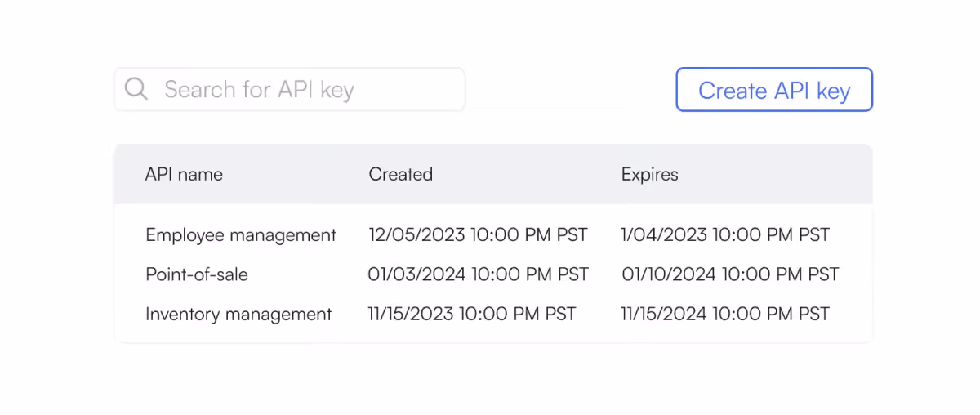
Task: Select the Employee management table row
Action: pos(493,235)
